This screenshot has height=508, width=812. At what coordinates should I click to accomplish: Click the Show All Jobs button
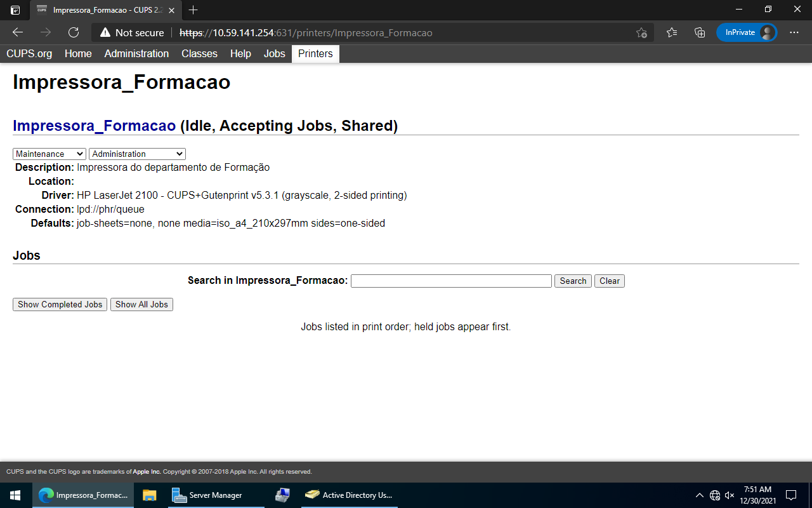click(x=141, y=304)
